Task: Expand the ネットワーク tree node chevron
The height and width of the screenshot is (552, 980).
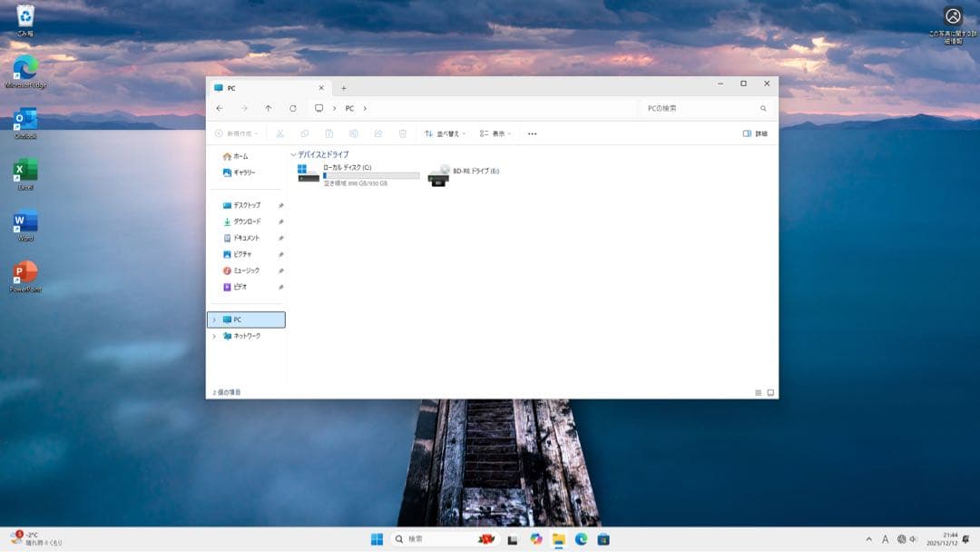Action: (x=214, y=336)
